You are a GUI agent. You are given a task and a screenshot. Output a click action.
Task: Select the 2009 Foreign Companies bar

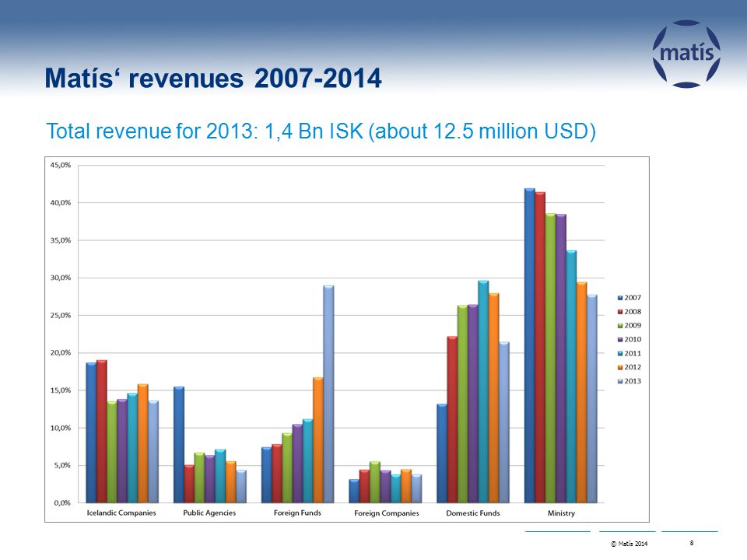pos(375,482)
